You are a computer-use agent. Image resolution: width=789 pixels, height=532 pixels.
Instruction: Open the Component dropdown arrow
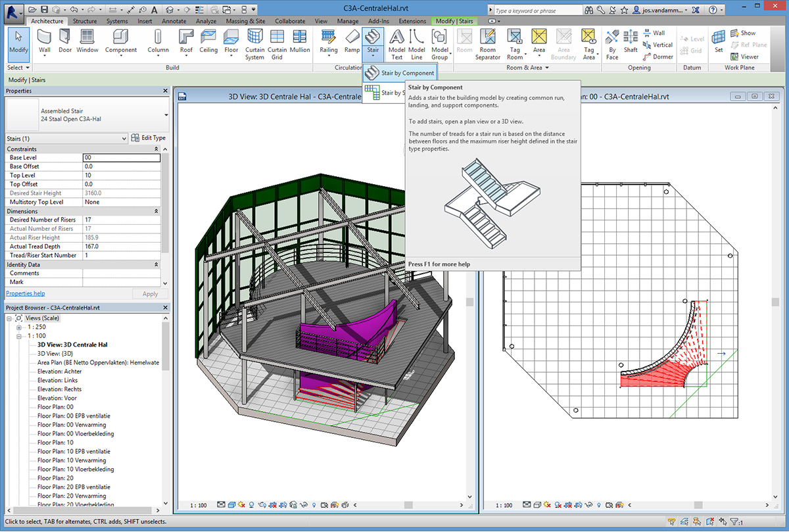point(121,57)
